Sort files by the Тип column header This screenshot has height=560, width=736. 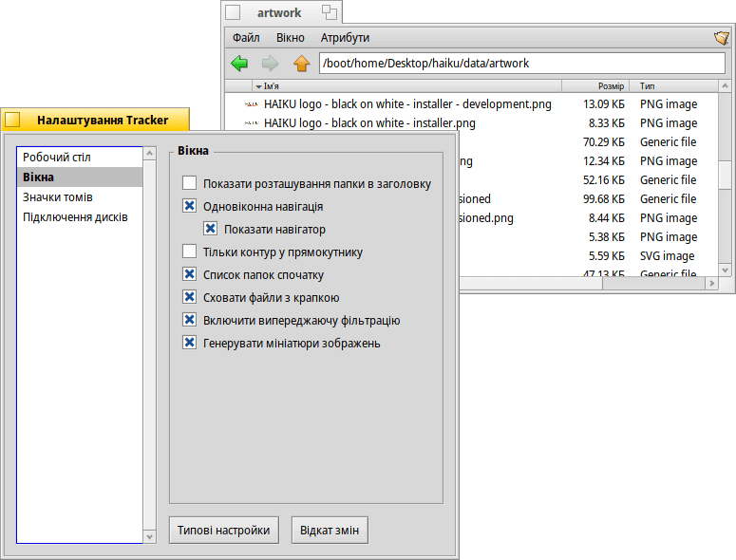click(673, 86)
